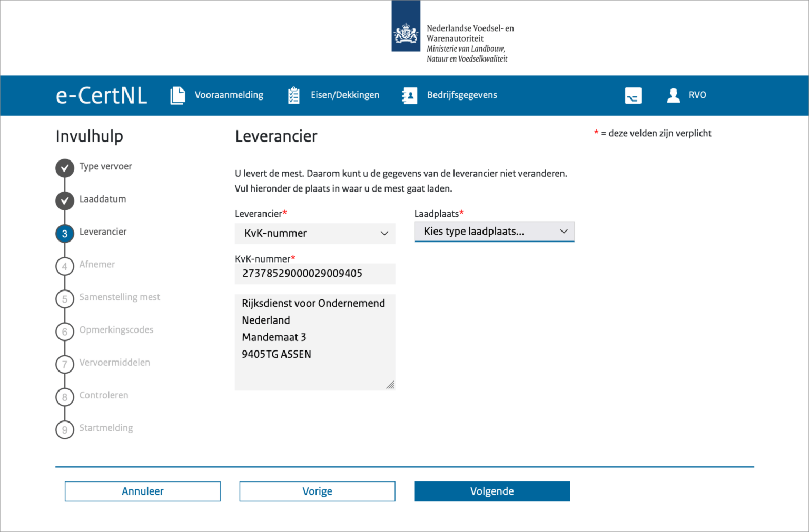Screen dimensions: 809x532
Task: Open the Leverancier KvK-nummer dropdown
Action: click(x=314, y=233)
